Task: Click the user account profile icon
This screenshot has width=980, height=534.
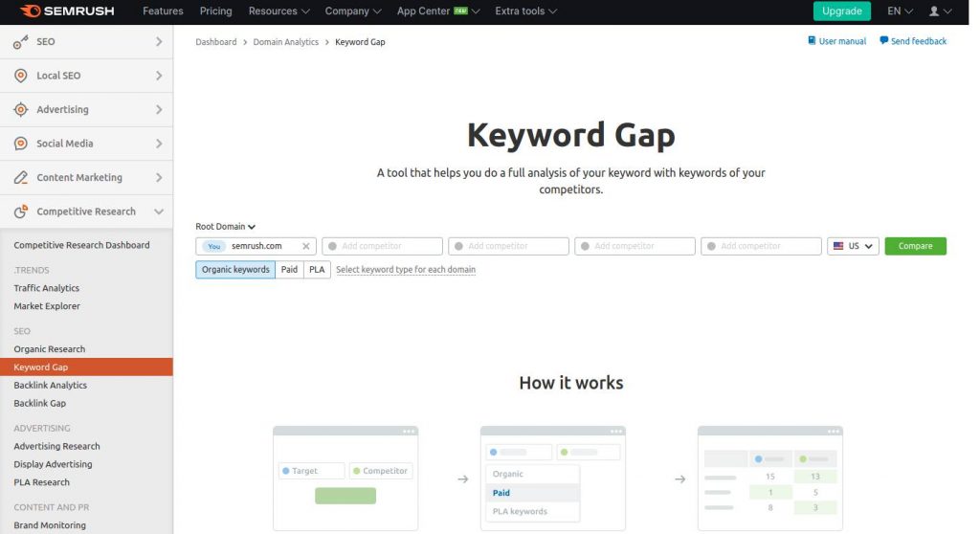Action: (x=934, y=11)
